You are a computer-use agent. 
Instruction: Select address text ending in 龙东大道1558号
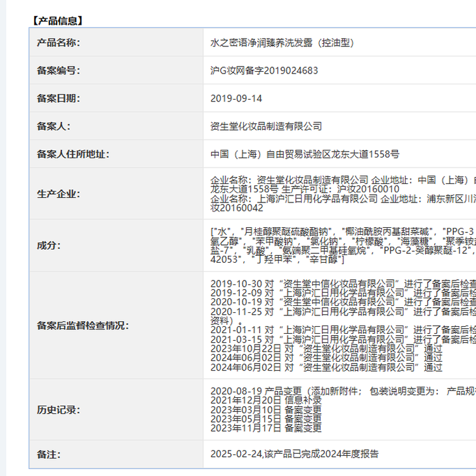tap(305, 154)
